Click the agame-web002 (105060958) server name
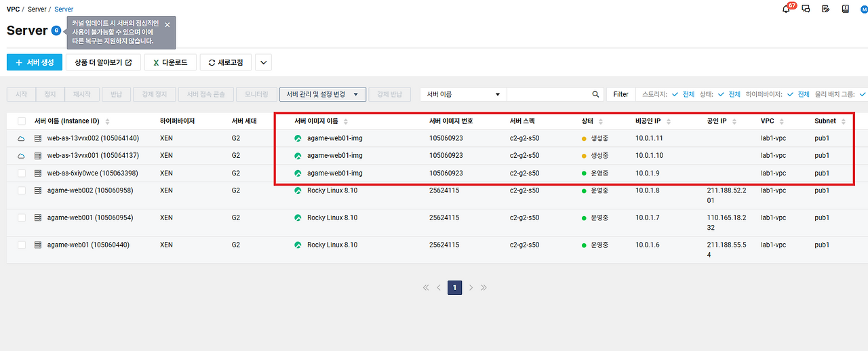This screenshot has width=868, height=351. click(90, 190)
